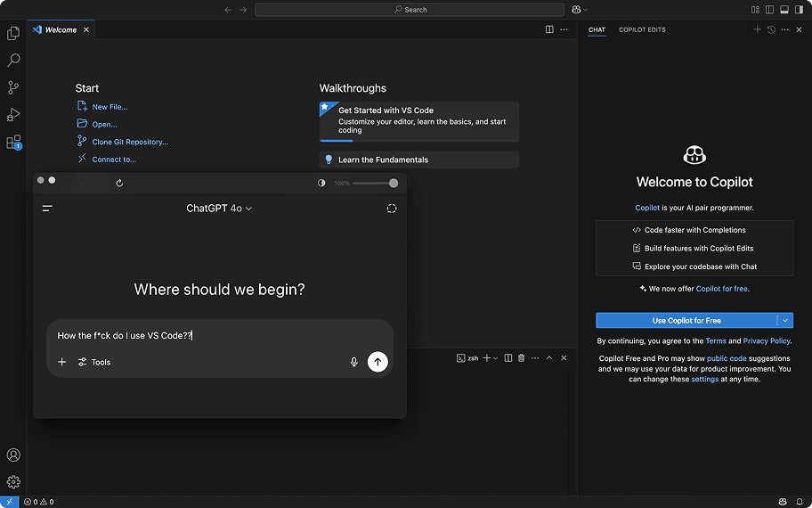Open the Source Control view

(13, 87)
